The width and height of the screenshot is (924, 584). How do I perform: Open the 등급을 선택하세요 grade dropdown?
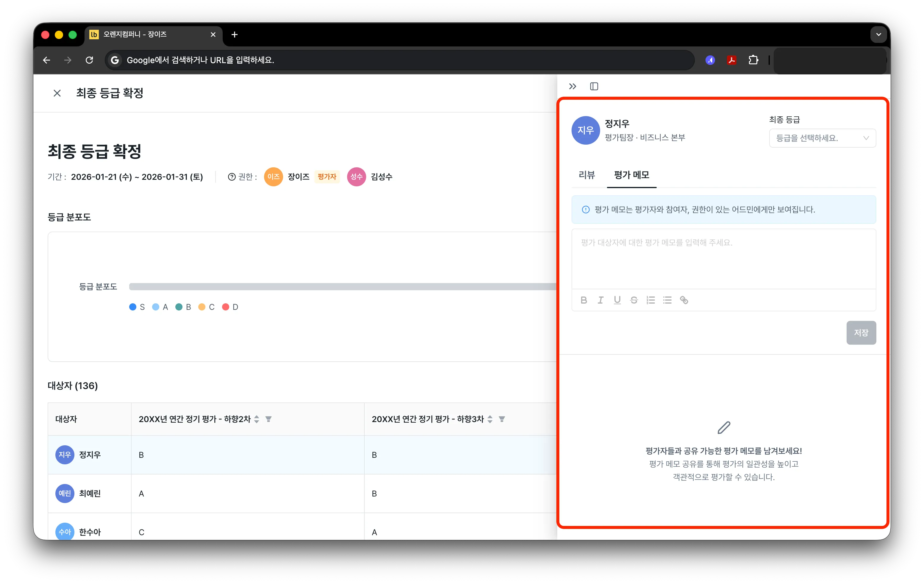[822, 138]
